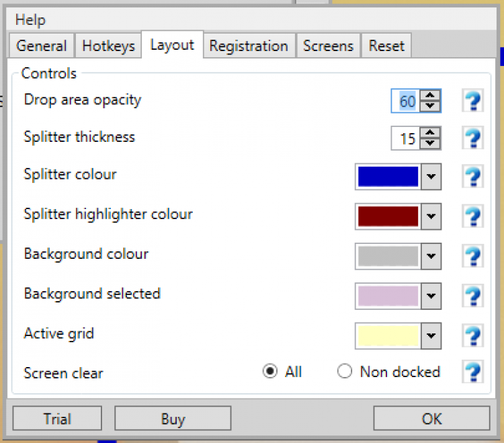Select the All radio button
The image size is (504, 443).
(270, 371)
